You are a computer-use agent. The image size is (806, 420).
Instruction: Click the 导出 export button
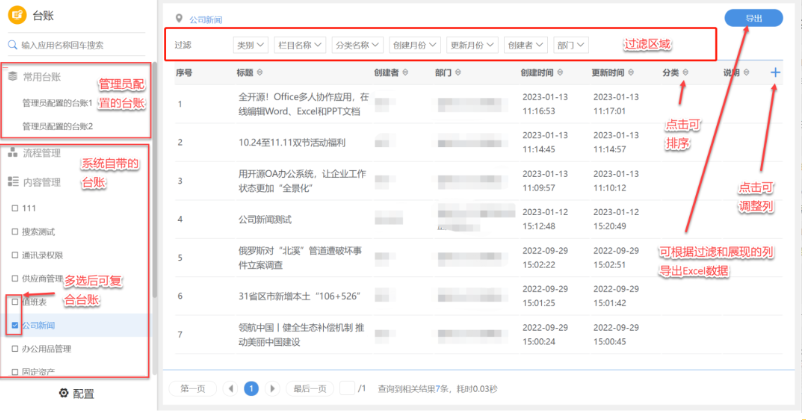[754, 18]
